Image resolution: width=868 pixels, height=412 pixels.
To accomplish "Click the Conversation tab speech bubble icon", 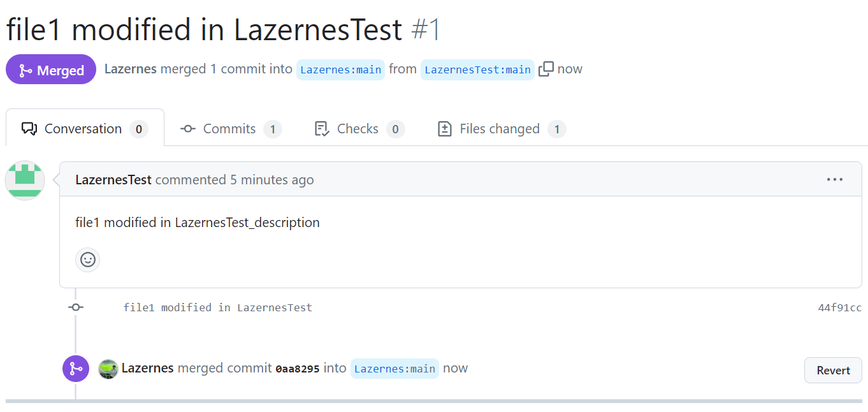I will click(29, 129).
